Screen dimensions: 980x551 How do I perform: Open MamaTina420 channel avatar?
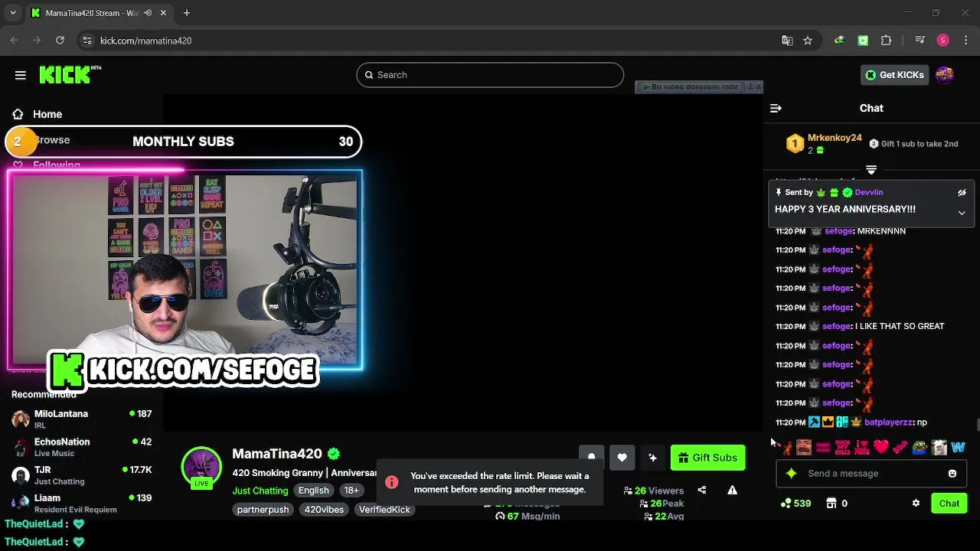click(x=201, y=467)
